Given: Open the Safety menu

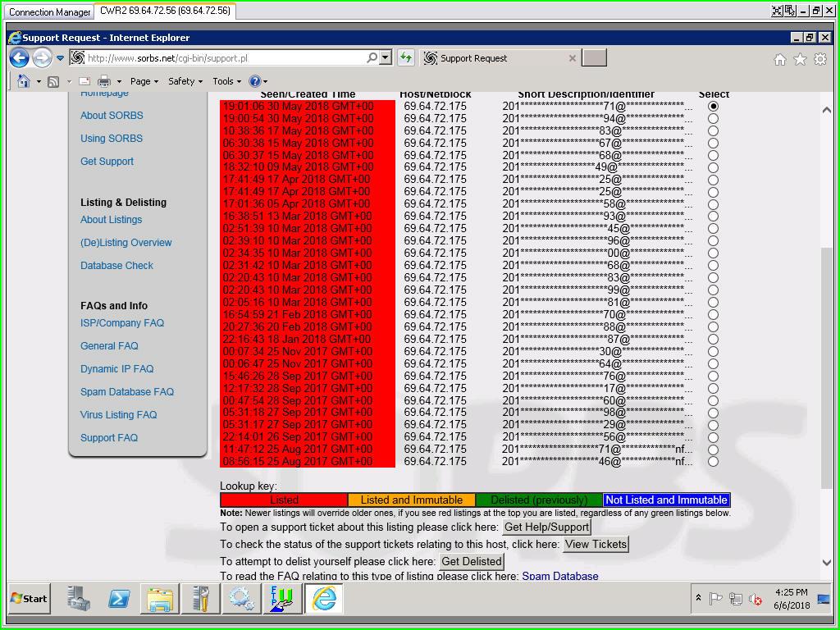Looking at the screenshot, I should pos(185,81).
